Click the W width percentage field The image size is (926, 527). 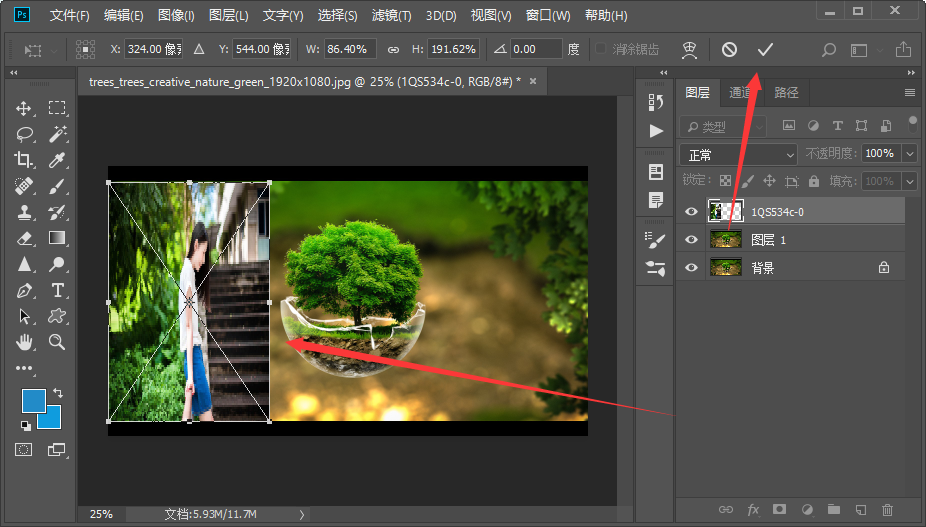click(350, 49)
